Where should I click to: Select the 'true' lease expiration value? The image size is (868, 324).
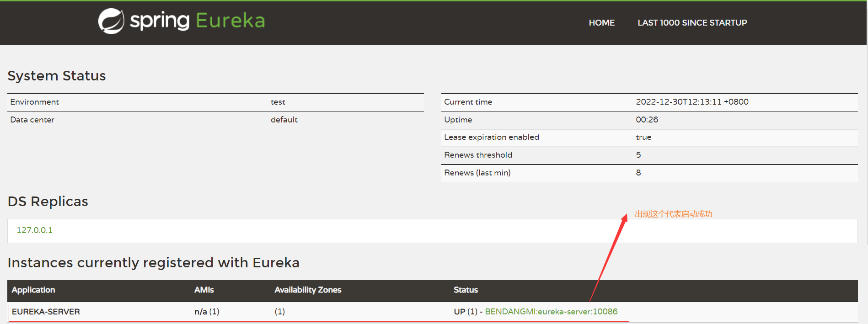(x=643, y=137)
